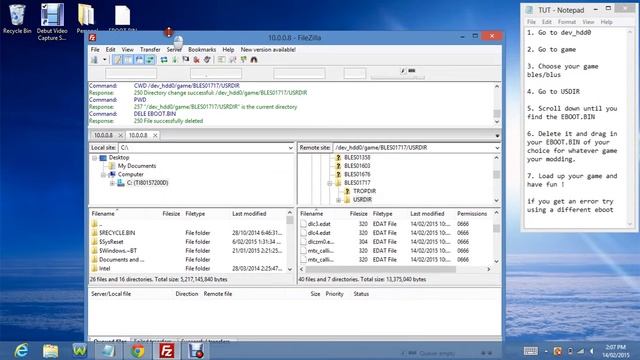Open File menu in TUT Notepad
The image size is (640, 360).
(x=531, y=22)
